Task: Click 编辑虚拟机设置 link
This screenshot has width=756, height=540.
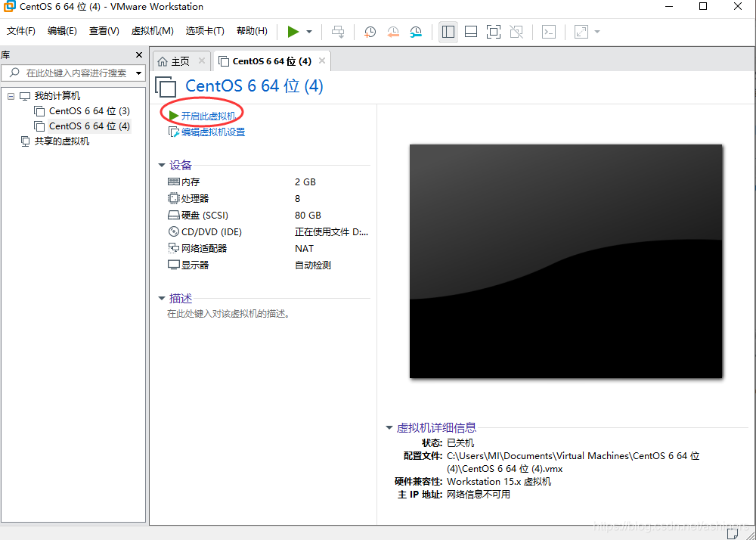Action: point(212,132)
